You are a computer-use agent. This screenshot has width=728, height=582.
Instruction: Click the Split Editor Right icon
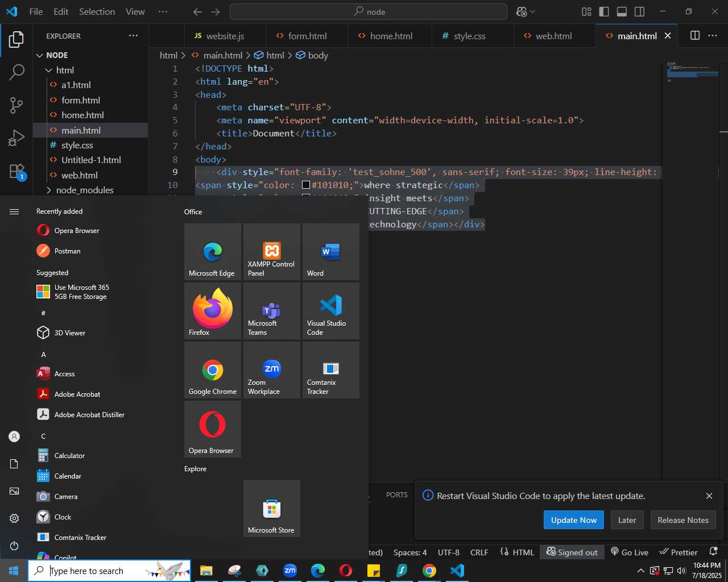click(x=695, y=35)
